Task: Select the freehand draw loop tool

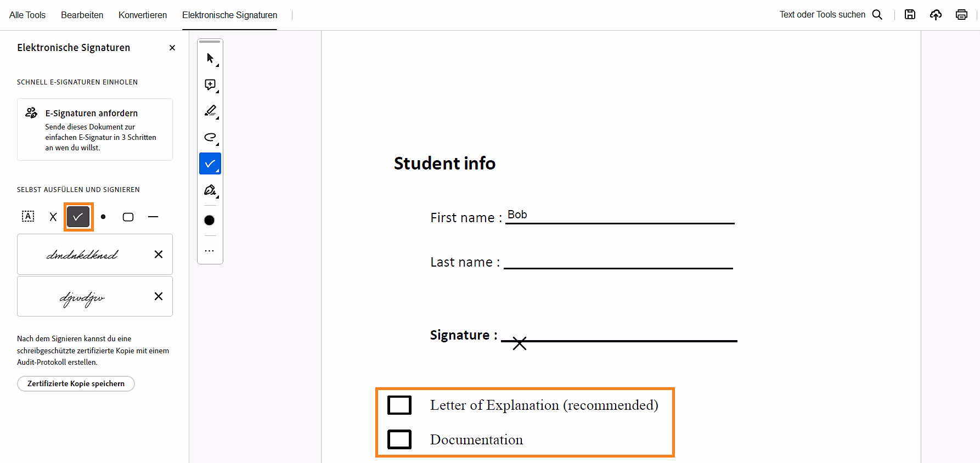Action: click(210, 137)
